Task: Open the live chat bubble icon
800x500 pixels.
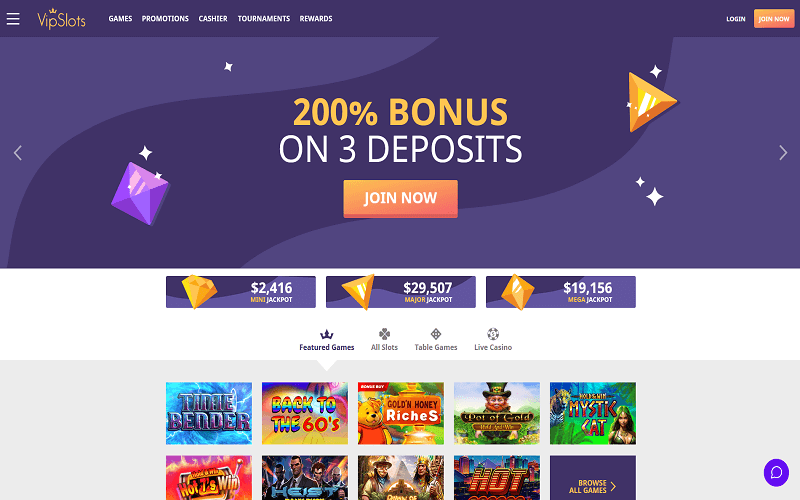Action: tap(776, 472)
